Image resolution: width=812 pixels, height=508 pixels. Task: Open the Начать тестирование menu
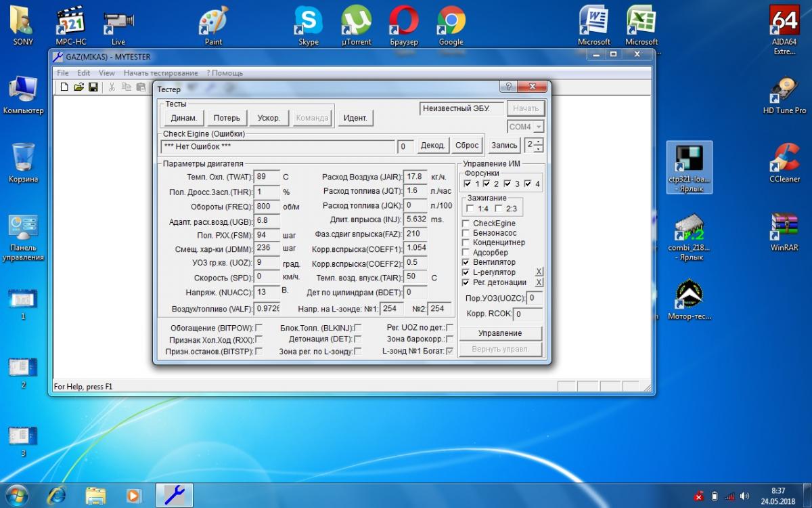(x=160, y=73)
